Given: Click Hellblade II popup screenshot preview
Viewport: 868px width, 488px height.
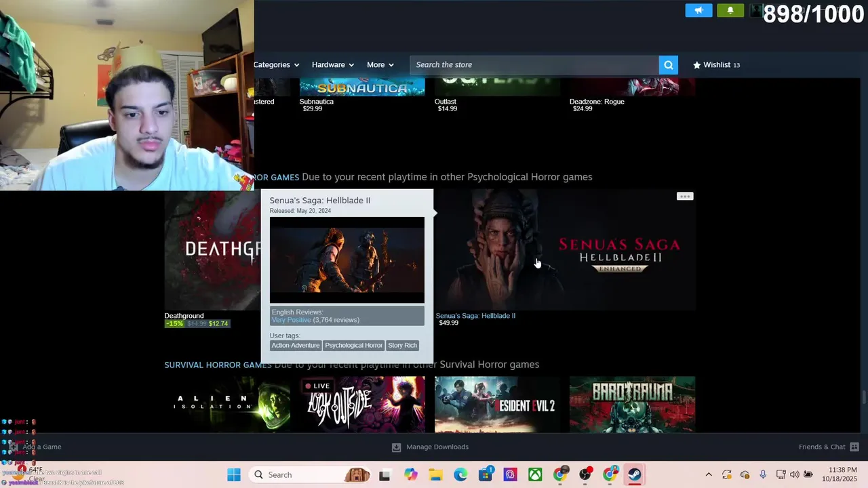Looking at the screenshot, I should point(347,260).
